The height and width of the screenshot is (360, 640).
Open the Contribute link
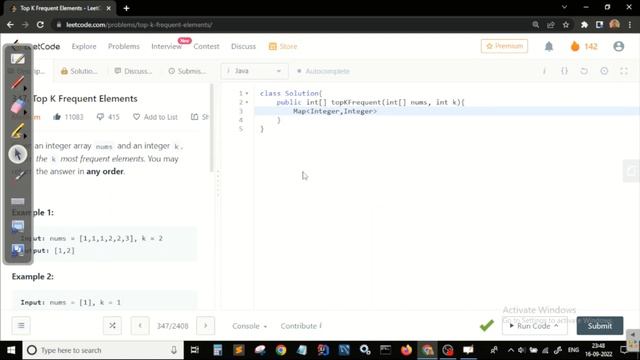301,326
